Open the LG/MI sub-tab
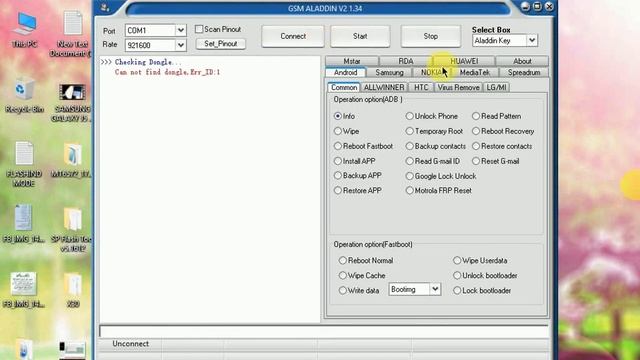 496,87
